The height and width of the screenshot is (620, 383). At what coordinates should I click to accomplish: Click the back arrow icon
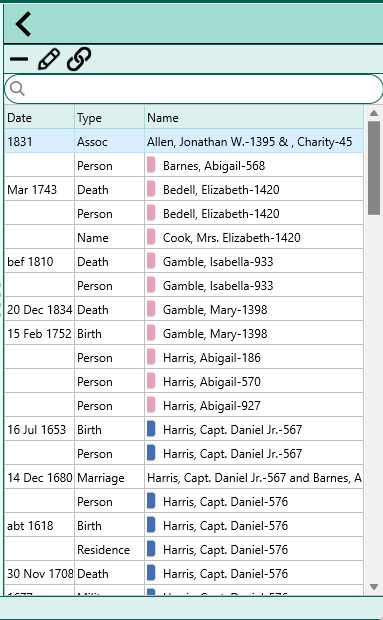23,24
